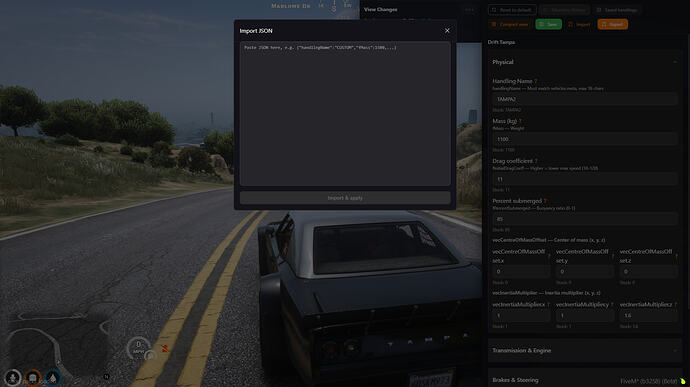Click the help icon for vecCentreOfMassOffset.y
This screenshot has width=690, height=387.
click(x=613, y=256)
